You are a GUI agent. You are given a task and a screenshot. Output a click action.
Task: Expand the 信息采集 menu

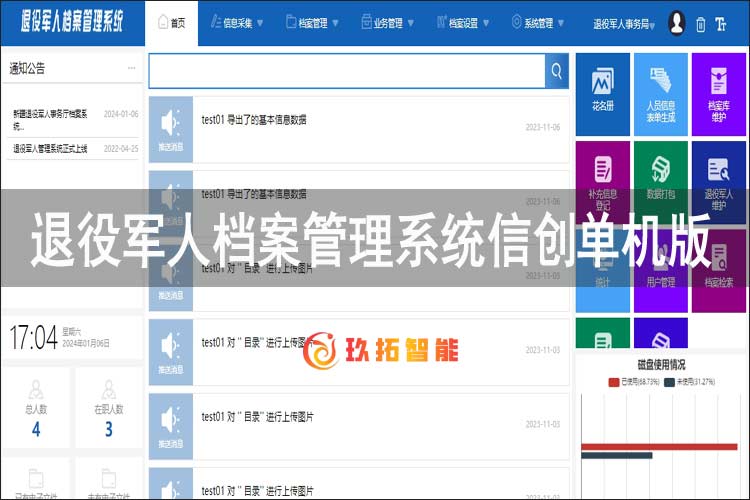237,22
